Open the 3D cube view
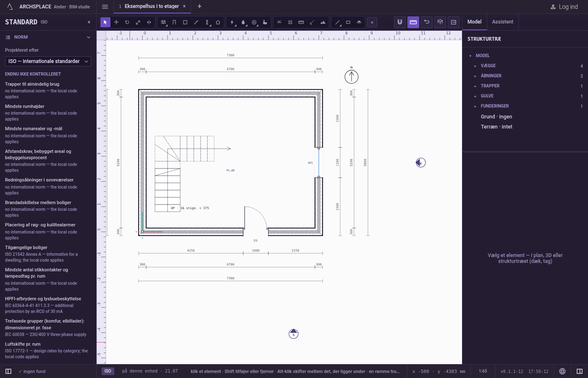Screen dimensions: 588x378 coord(440,22)
